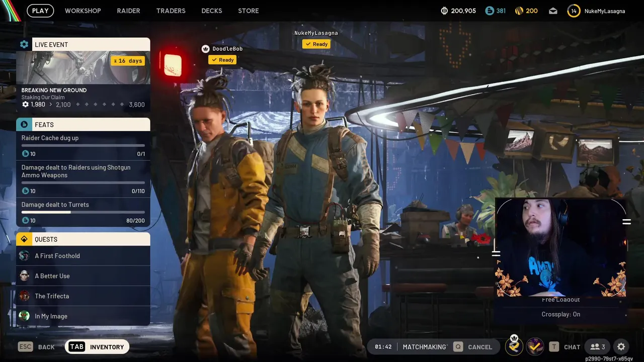Open the Inventory with TAB button

97,347
